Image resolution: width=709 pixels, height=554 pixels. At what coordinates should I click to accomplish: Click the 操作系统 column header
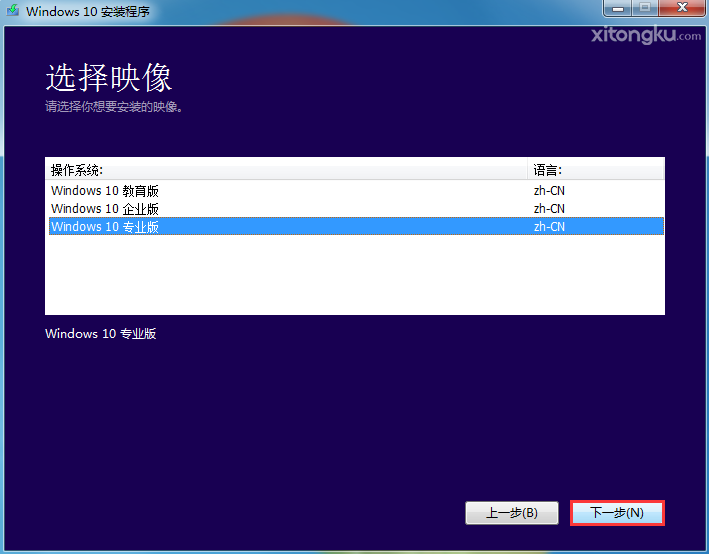click(286, 170)
